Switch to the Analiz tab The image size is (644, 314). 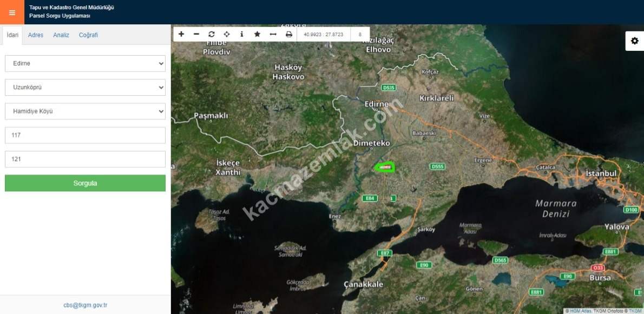pos(61,35)
